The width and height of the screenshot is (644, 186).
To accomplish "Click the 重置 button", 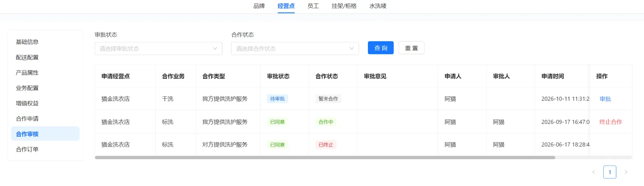I will [411, 48].
